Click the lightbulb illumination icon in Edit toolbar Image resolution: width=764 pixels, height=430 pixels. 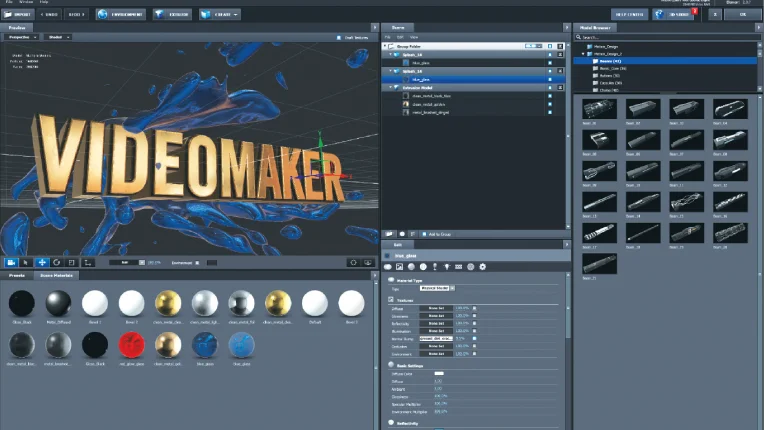[x=446, y=267]
